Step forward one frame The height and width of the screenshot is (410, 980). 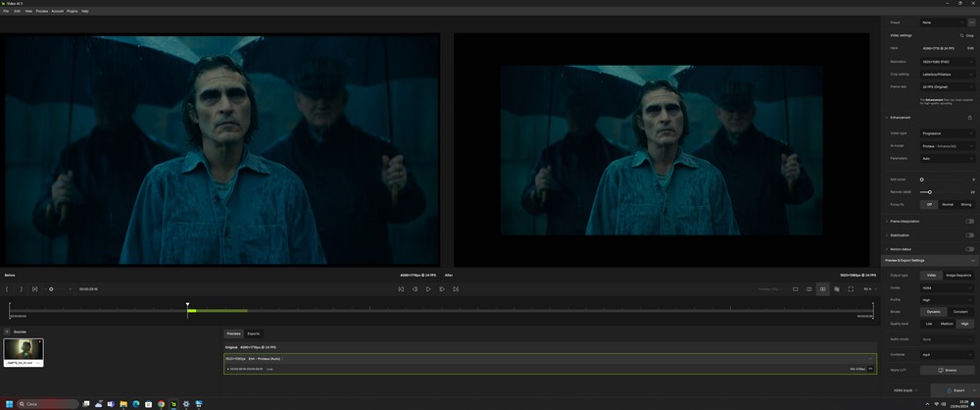click(442, 289)
